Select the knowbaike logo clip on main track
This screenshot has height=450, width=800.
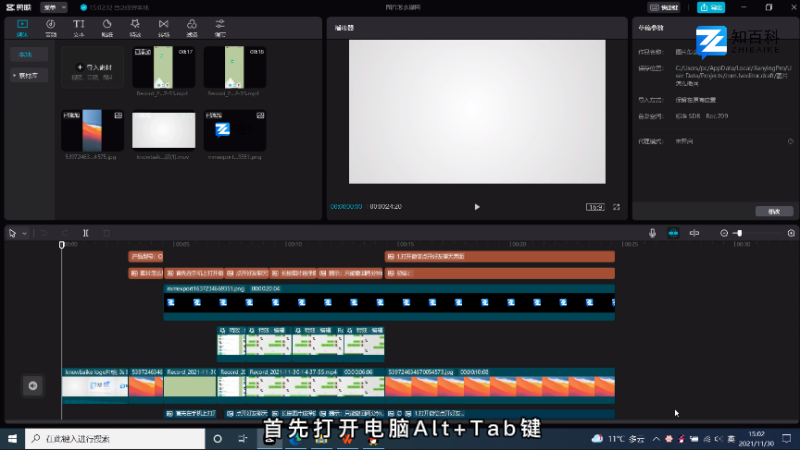[95, 386]
